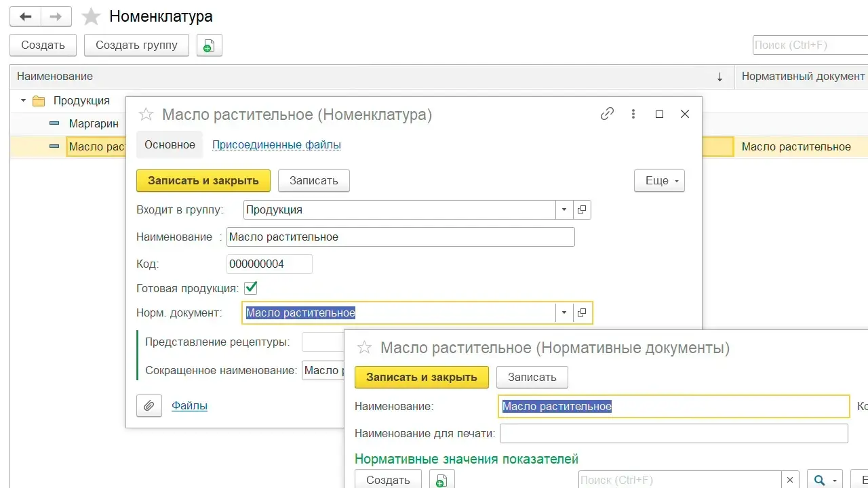The width and height of the screenshot is (868, 488).
Task: Open the Присоединенные файлы tab link
Action: (277, 145)
